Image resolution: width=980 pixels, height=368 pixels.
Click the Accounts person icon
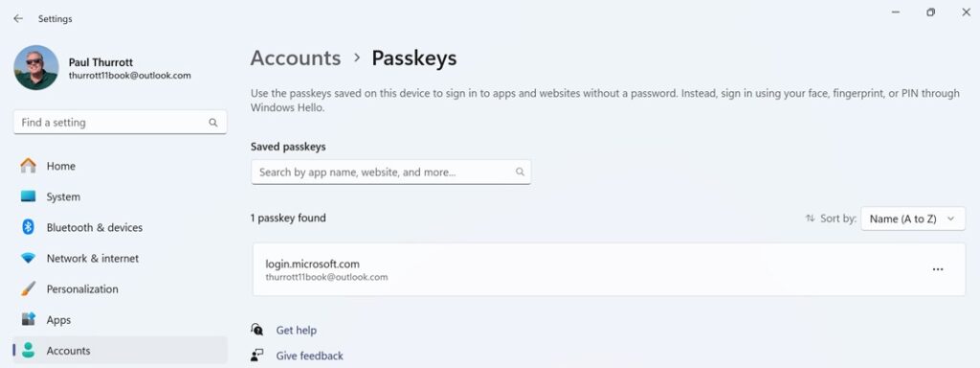coord(28,351)
